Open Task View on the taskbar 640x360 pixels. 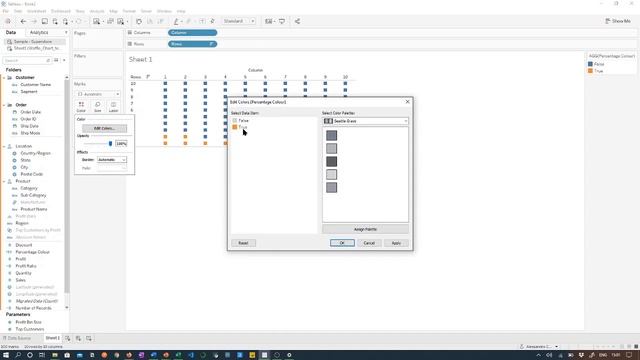point(42,355)
